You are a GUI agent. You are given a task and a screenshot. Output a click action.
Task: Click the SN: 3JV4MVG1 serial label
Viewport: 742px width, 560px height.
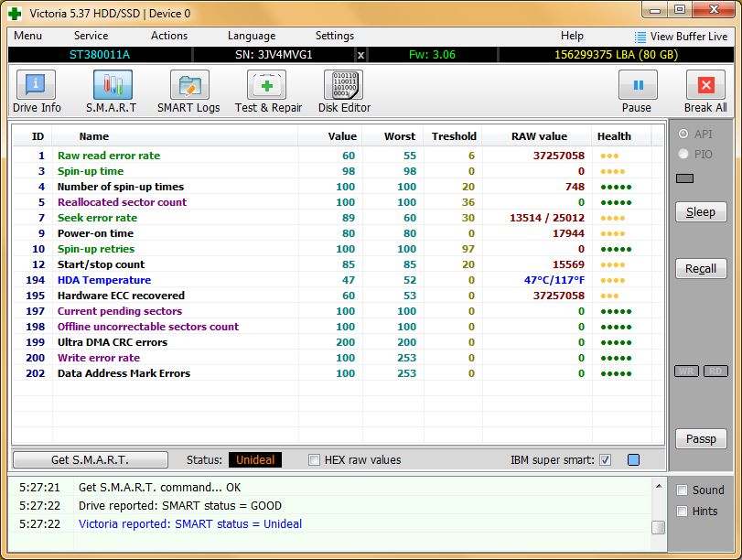(274, 55)
